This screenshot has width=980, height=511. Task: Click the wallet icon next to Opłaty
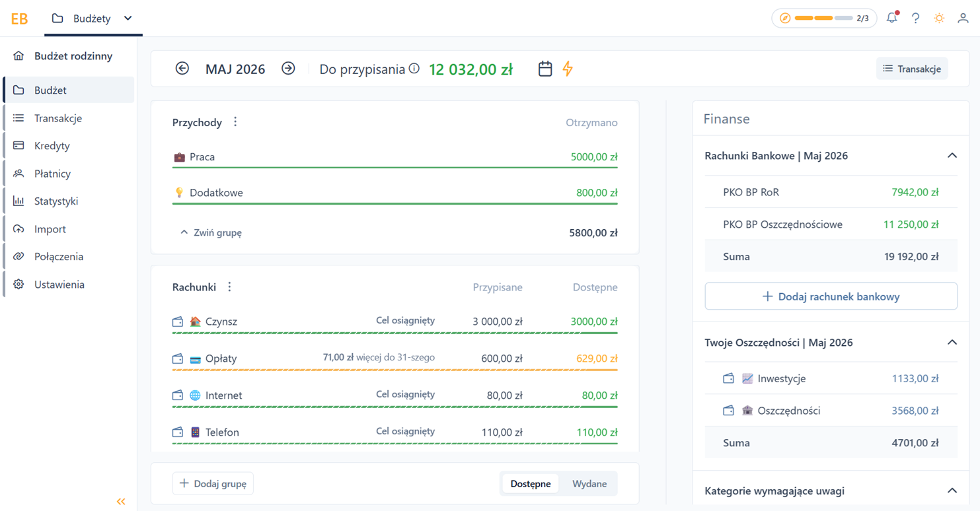point(178,358)
